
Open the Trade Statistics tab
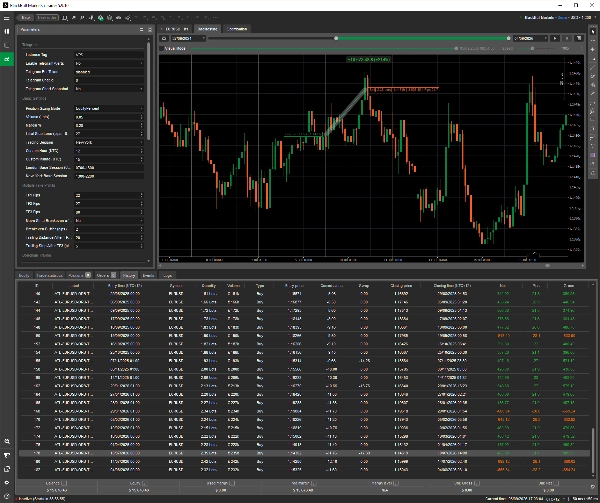(49, 275)
